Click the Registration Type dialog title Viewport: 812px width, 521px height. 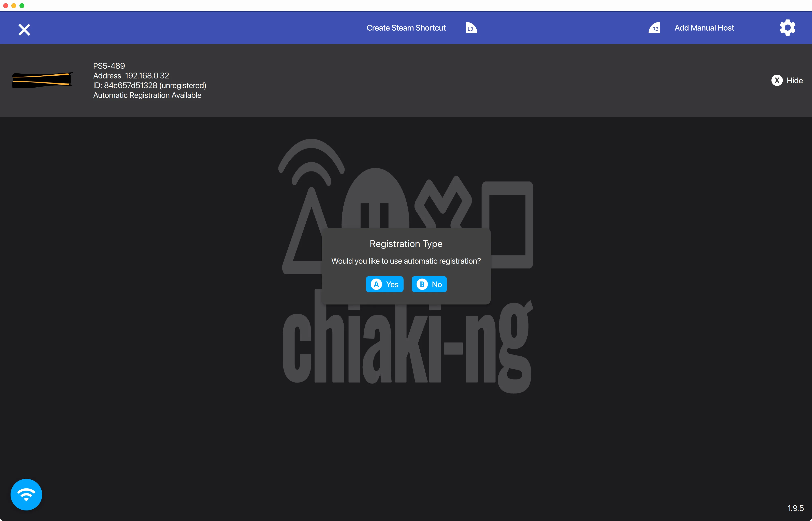tap(406, 244)
